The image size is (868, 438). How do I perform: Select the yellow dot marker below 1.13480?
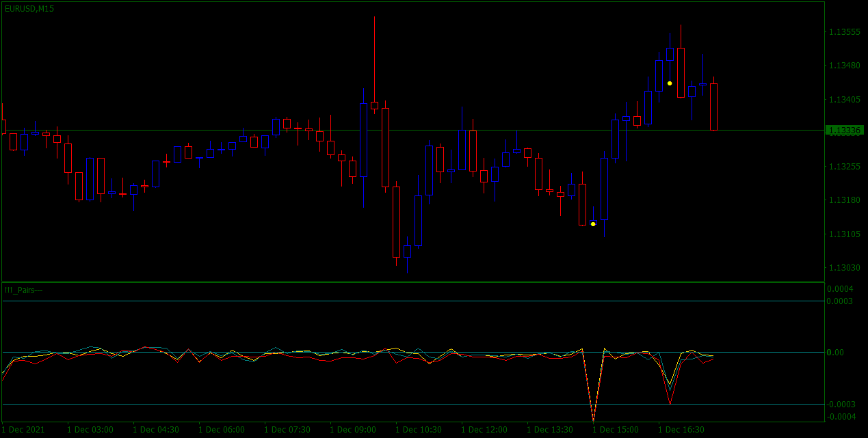[x=670, y=83]
